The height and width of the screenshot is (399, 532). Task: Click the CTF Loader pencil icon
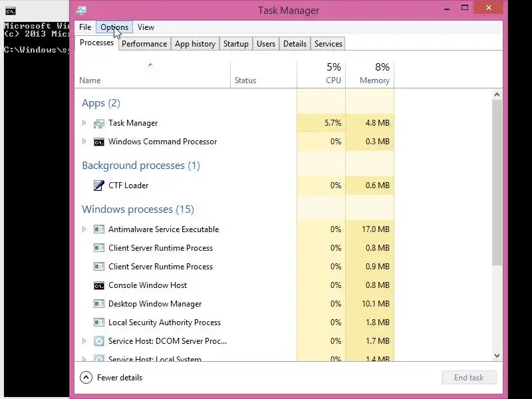pos(98,186)
